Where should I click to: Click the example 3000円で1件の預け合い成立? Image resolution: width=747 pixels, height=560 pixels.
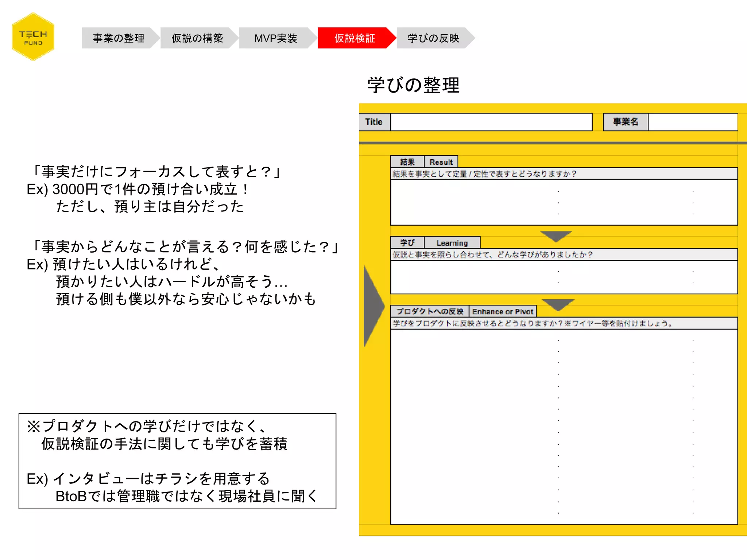coord(138,189)
